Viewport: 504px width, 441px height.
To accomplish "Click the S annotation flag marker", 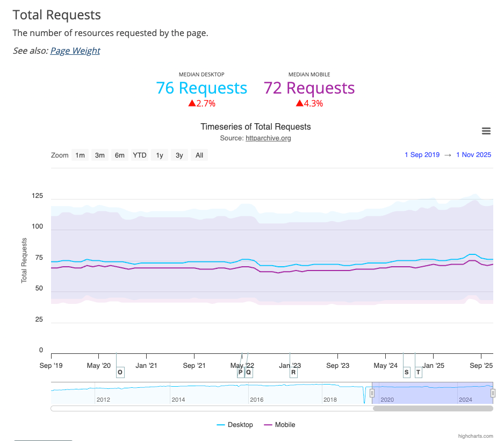I will click(x=406, y=372).
